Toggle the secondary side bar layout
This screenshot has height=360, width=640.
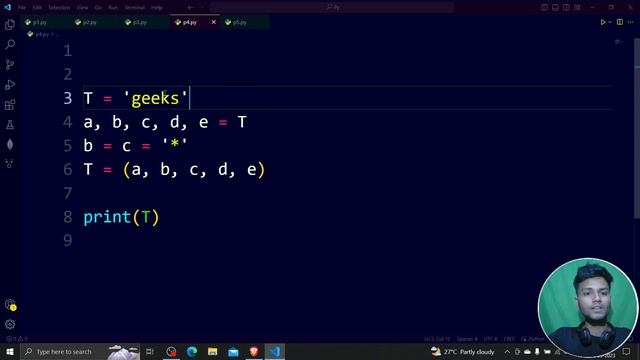point(566,7)
